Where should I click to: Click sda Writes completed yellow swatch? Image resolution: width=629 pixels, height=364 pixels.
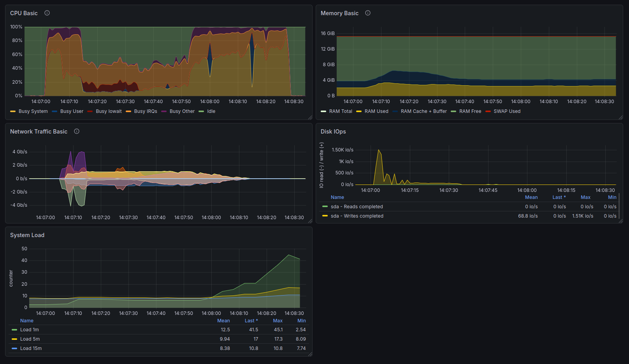(x=325, y=216)
